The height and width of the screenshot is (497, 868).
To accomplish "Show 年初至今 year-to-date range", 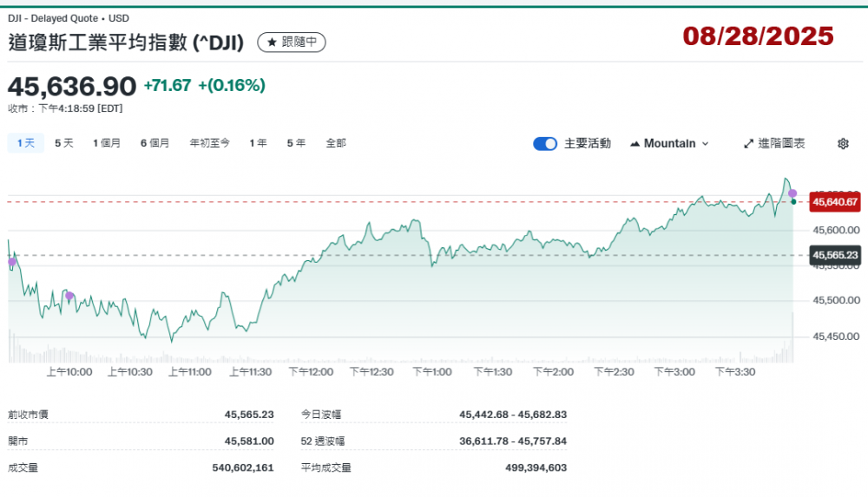I will point(209,143).
